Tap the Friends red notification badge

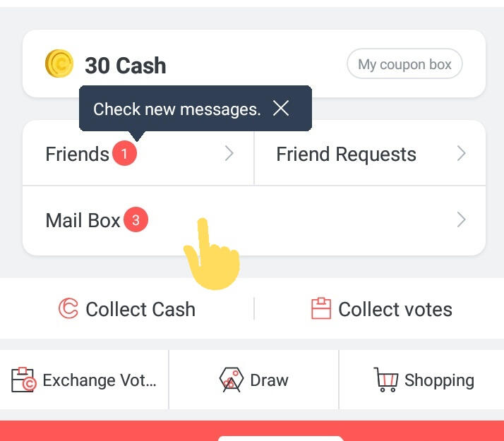(x=124, y=153)
